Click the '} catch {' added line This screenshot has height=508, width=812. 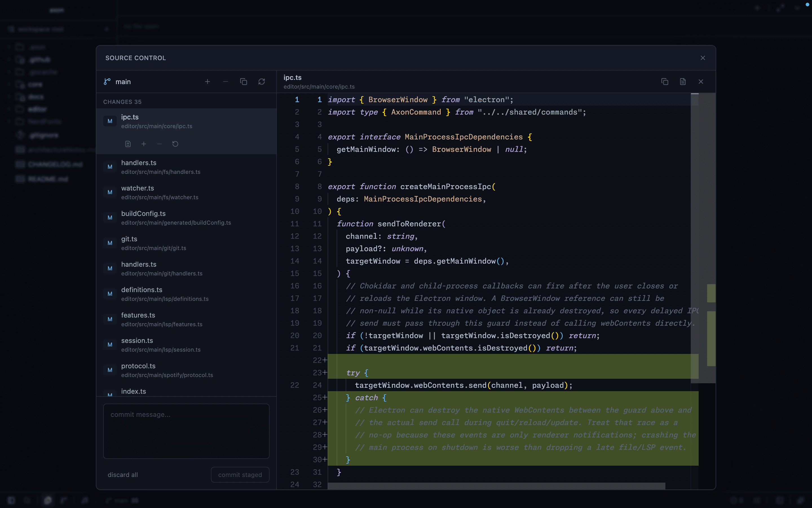513,397
